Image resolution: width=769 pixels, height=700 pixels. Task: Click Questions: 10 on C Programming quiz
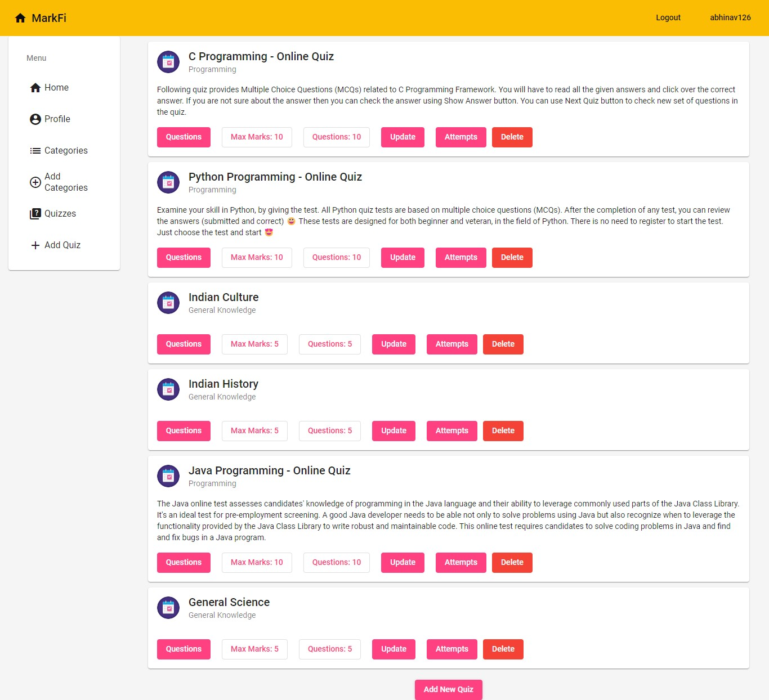(337, 137)
